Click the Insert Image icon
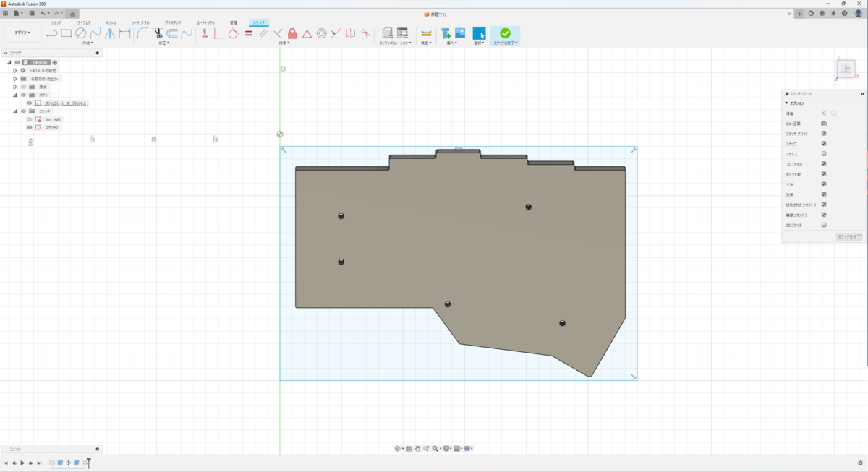 [460, 33]
